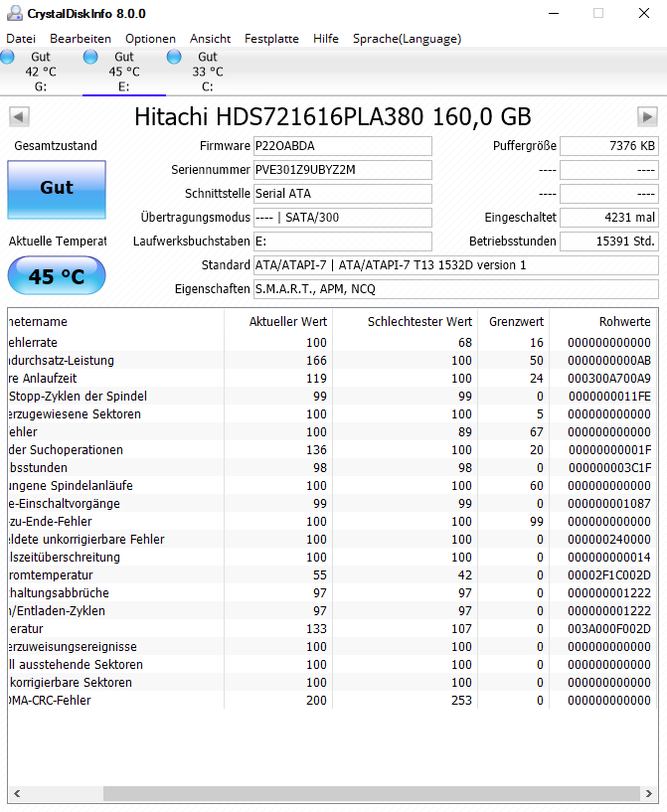Viewport: 667px width, 812px height.
Task: Go to next disk with right arrow
Action: coord(647,116)
